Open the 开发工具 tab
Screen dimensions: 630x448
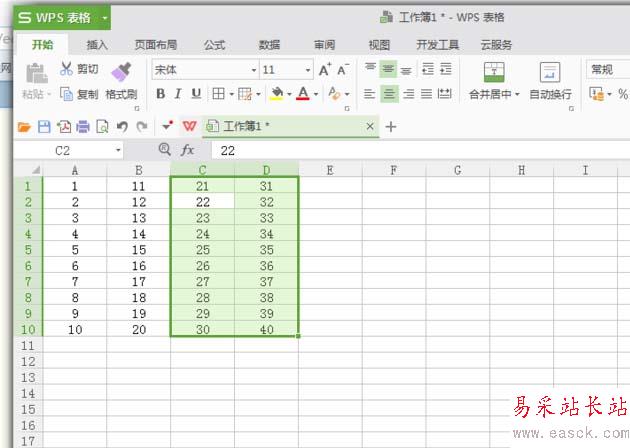coord(438,45)
